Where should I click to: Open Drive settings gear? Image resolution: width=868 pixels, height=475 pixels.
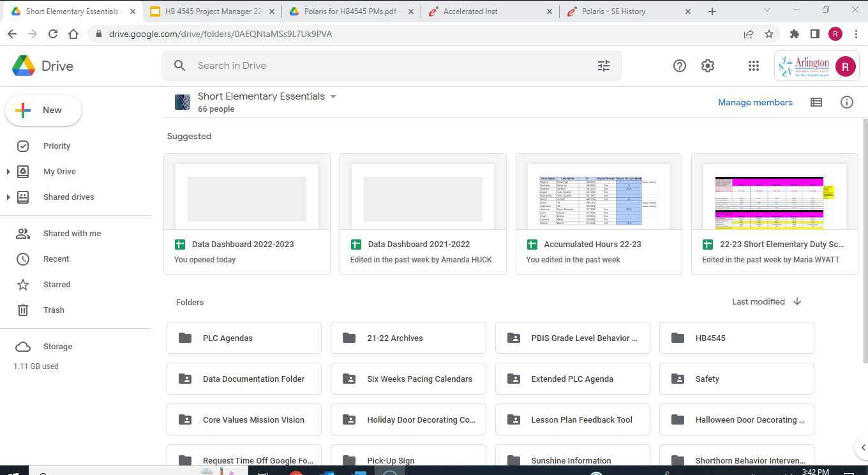coord(707,65)
